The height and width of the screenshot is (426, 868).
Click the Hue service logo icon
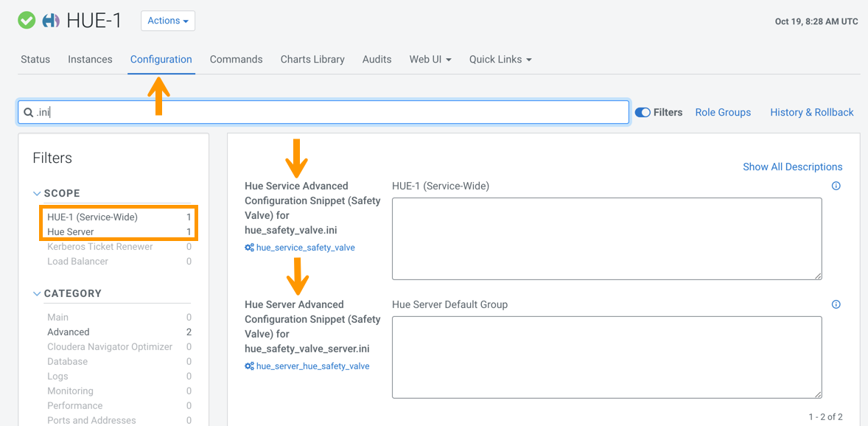51,21
